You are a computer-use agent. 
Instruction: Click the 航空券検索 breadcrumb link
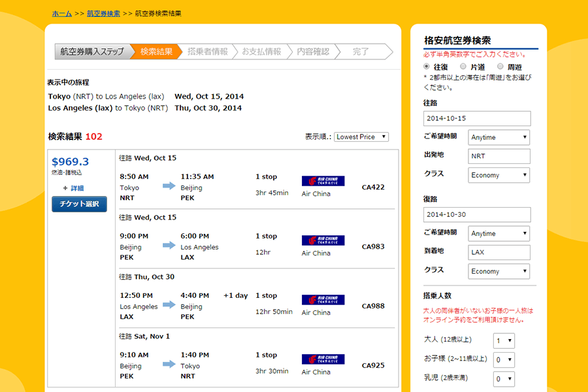(103, 14)
